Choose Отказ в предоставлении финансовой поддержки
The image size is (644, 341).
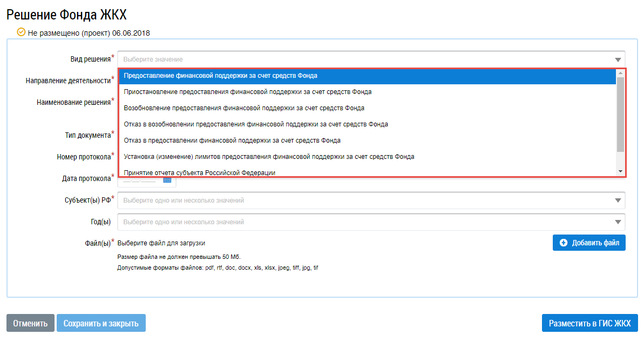point(232,141)
